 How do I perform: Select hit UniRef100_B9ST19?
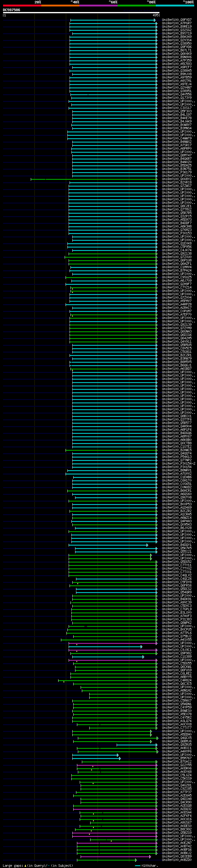tap(176, 33)
